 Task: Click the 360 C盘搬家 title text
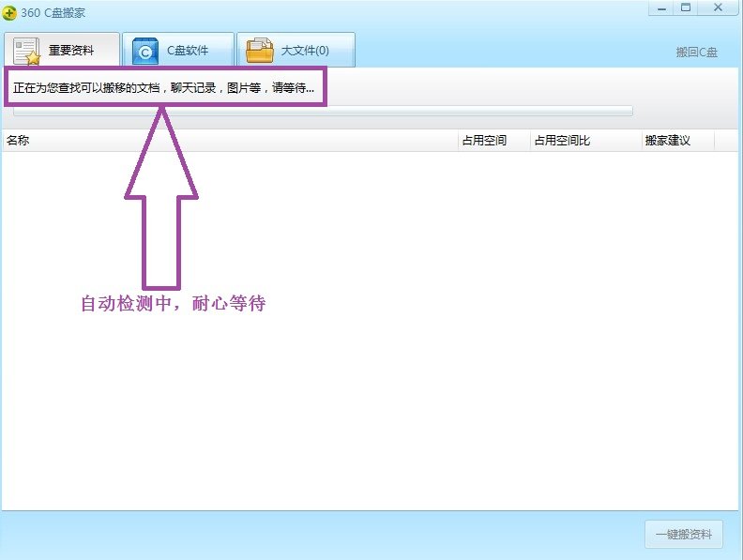(x=53, y=13)
